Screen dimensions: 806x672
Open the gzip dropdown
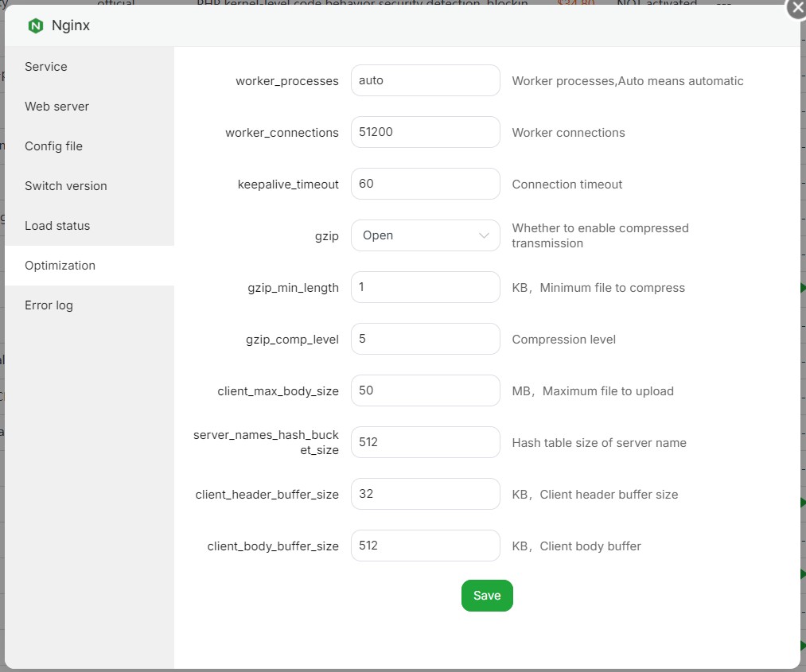pyautogui.click(x=425, y=235)
